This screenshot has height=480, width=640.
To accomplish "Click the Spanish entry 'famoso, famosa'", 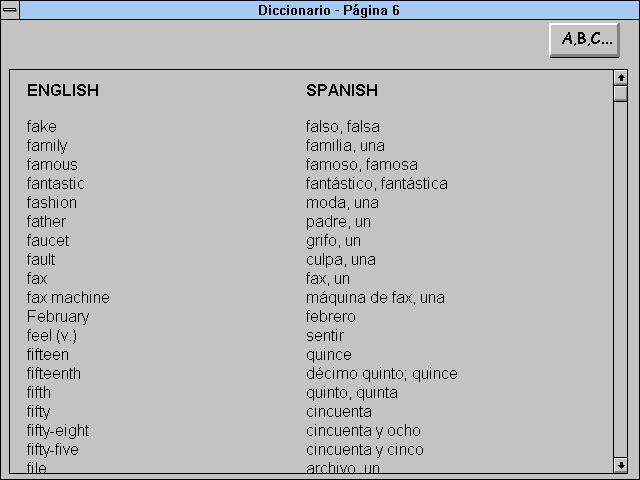I will (x=362, y=165).
